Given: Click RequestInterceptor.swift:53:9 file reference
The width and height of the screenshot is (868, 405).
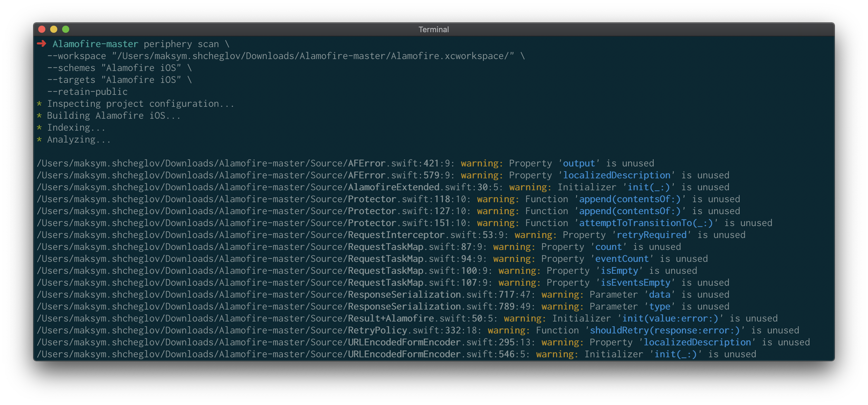Looking at the screenshot, I should [273, 235].
